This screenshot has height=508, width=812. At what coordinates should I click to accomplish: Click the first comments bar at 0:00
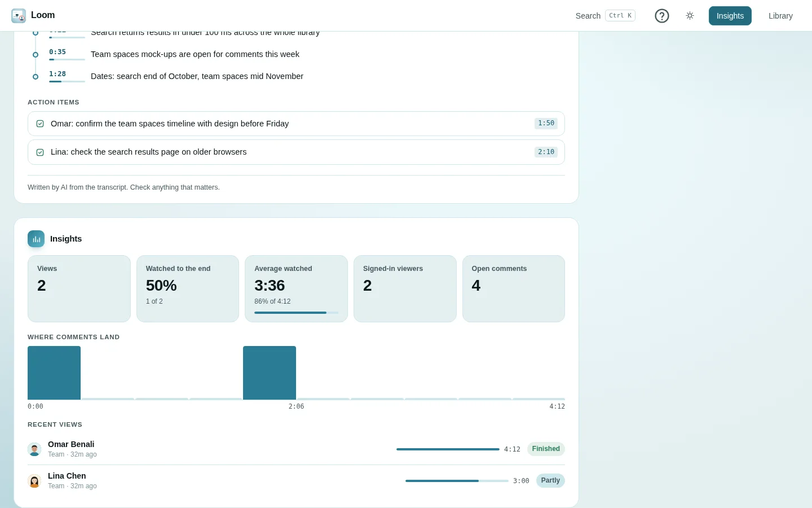(54, 373)
